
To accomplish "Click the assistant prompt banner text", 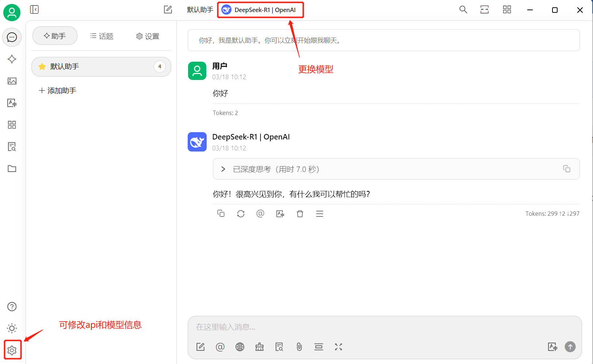I will point(270,41).
